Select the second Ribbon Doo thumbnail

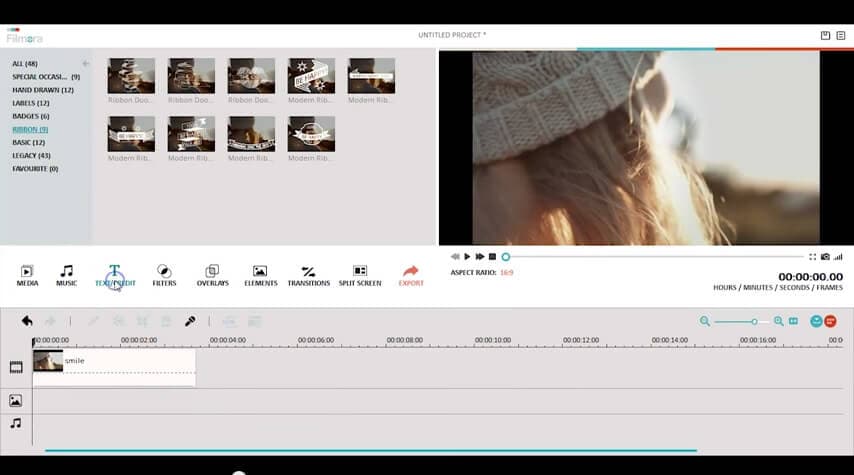(x=191, y=76)
